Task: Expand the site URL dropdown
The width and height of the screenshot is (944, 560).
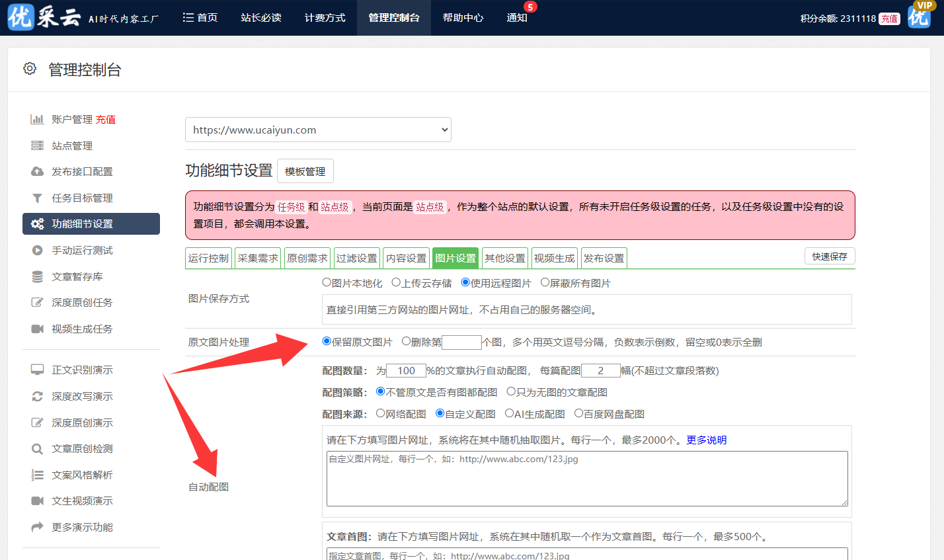Action: click(318, 130)
